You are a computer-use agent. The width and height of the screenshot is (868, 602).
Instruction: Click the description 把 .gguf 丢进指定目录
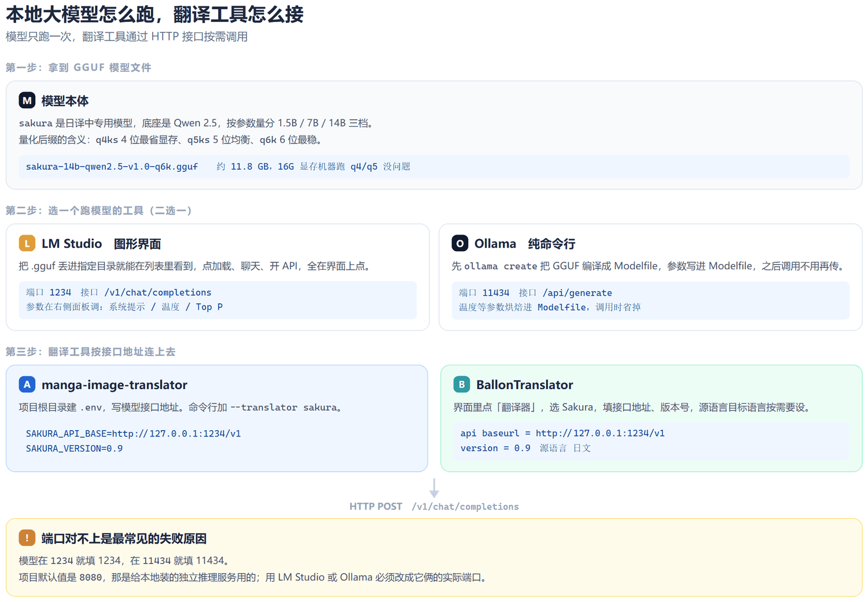pyautogui.click(x=194, y=266)
